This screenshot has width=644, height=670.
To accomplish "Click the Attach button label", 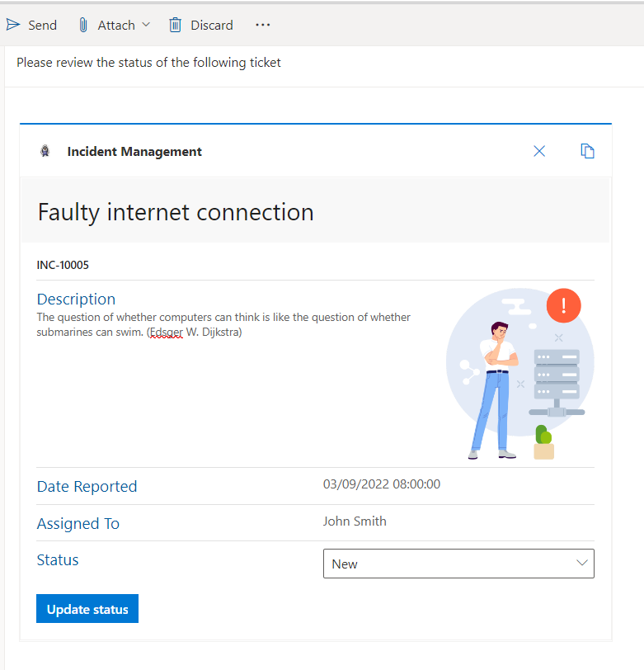I will click(x=116, y=26).
